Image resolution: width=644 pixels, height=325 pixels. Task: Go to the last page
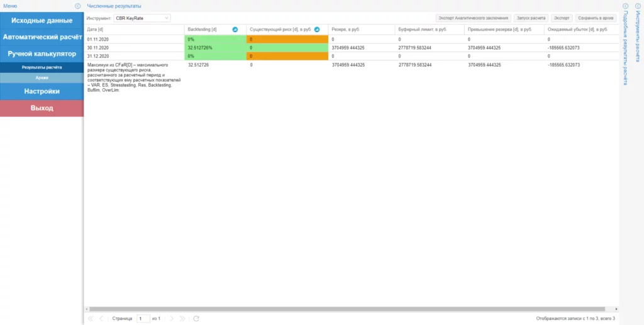(x=182, y=319)
